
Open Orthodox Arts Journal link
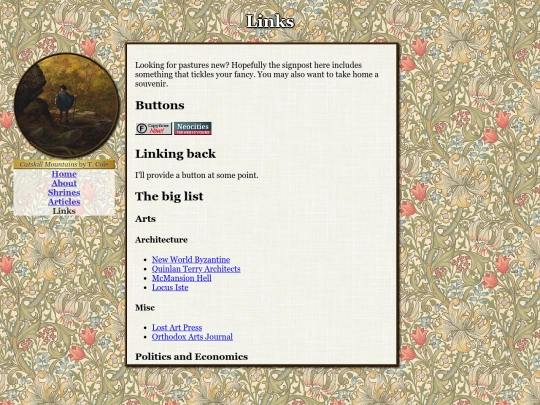[192, 336]
